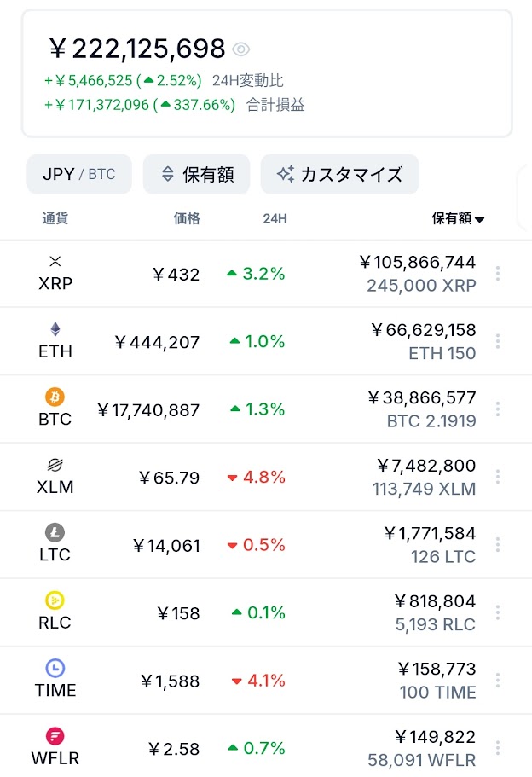Open three-dot menu for LTC row
Image resolution: width=532 pixels, height=777 pixels.
tap(498, 545)
